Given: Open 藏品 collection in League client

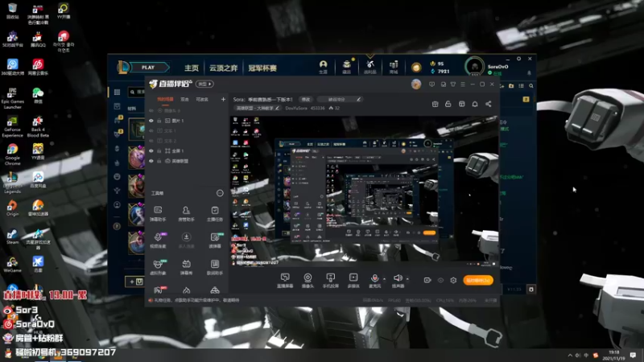Looking at the screenshot, I should pyautogui.click(x=347, y=67).
